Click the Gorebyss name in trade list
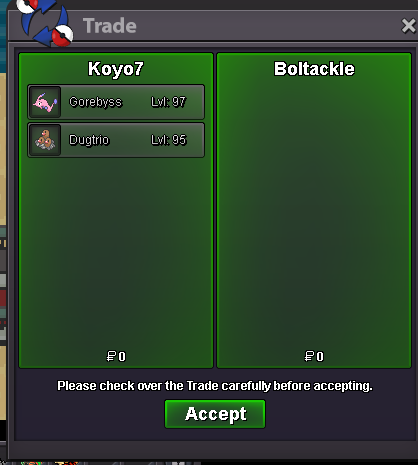 tap(96, 102)
